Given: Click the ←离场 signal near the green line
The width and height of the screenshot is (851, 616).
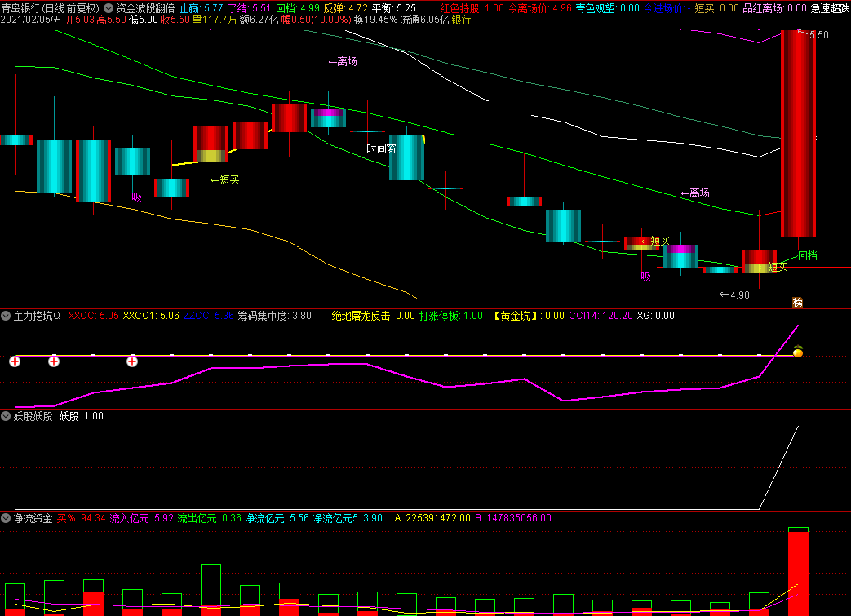Looking at the screenshot, I should click(x=695, y=193).
